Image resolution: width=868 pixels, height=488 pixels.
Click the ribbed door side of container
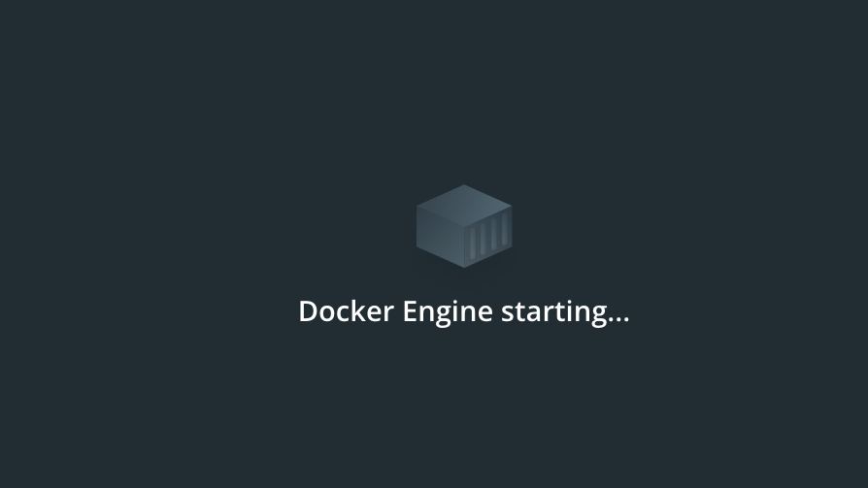488,236
